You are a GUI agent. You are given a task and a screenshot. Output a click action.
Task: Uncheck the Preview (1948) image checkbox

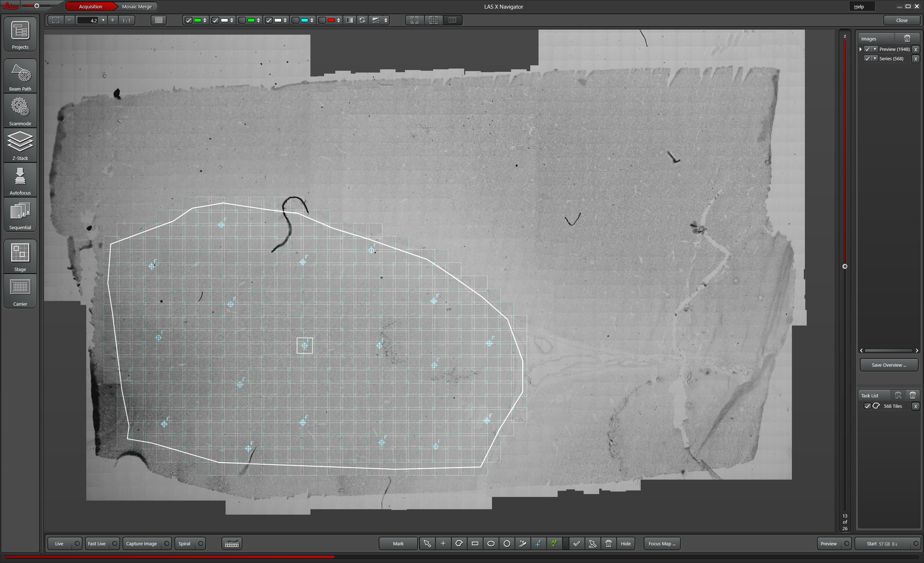[867, 49]
